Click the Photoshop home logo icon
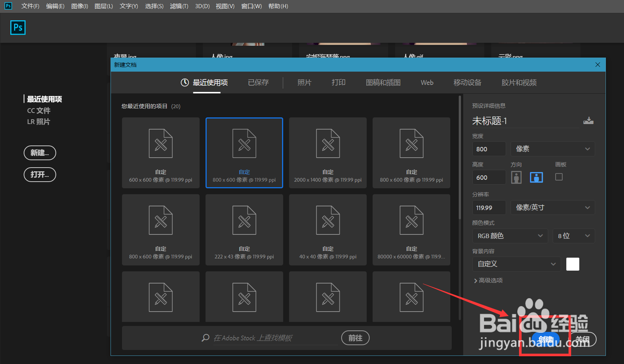Viewport: 624px width, 364px height. (18, 27)
